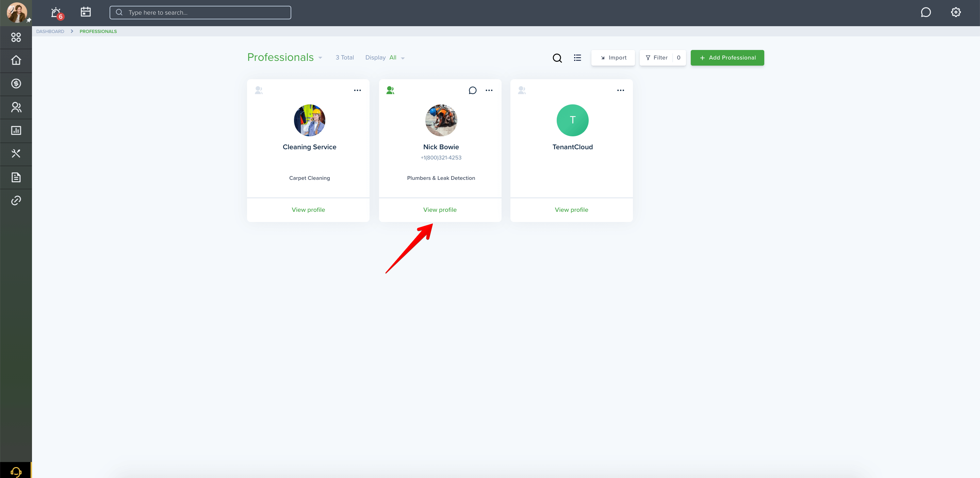Image resolution: width=980 pixels, height=478 pixels.
Task: Open the user avatar profile menu
Action: click(x=17, y=13)
